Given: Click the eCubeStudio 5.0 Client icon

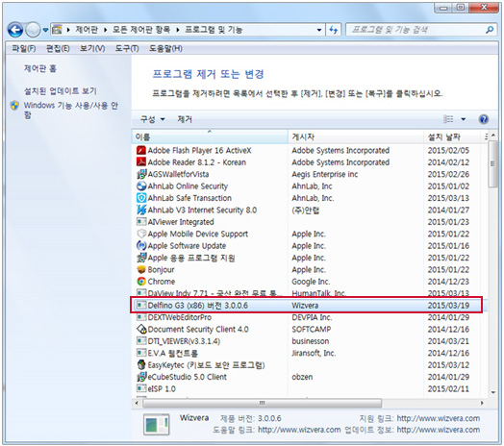Looking at the screenshot, I should click(141, 377).
